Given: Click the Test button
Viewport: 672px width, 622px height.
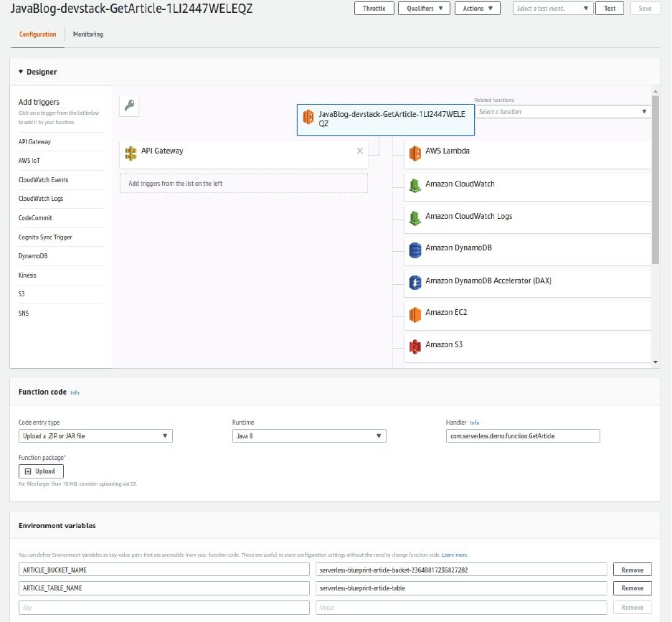Looking at the screenshot, I should pos(610,8).
